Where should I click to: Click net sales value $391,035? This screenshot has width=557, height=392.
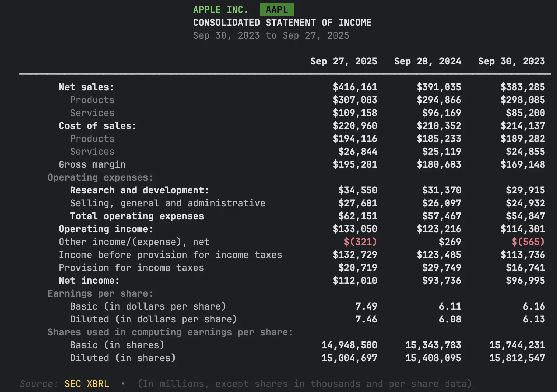coord(439,87)
